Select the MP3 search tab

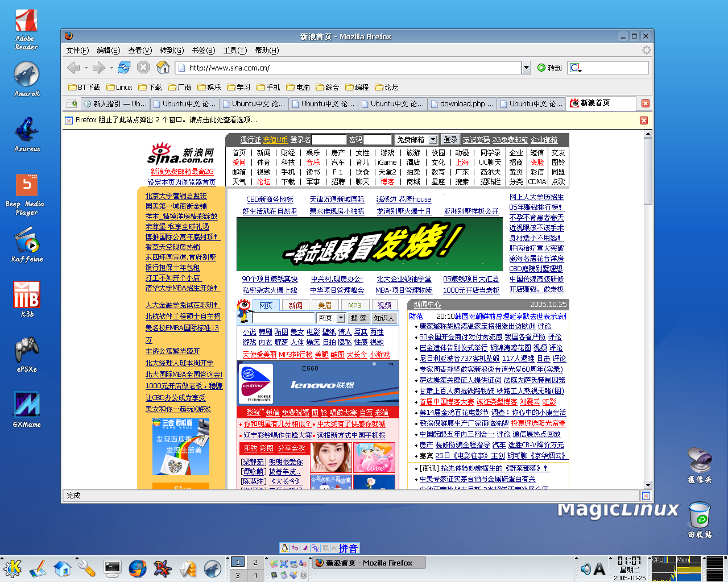coord(354,305)
